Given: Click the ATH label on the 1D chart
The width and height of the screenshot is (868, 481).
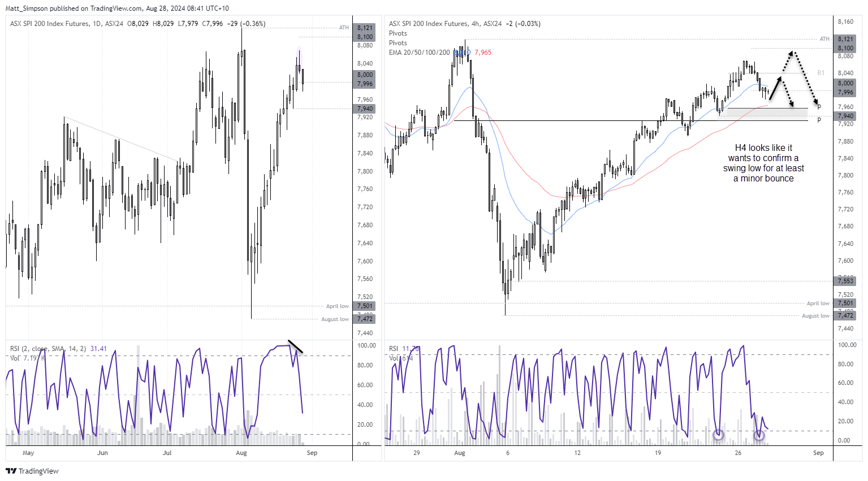Looking at the screenshot, I should point(344,28).
